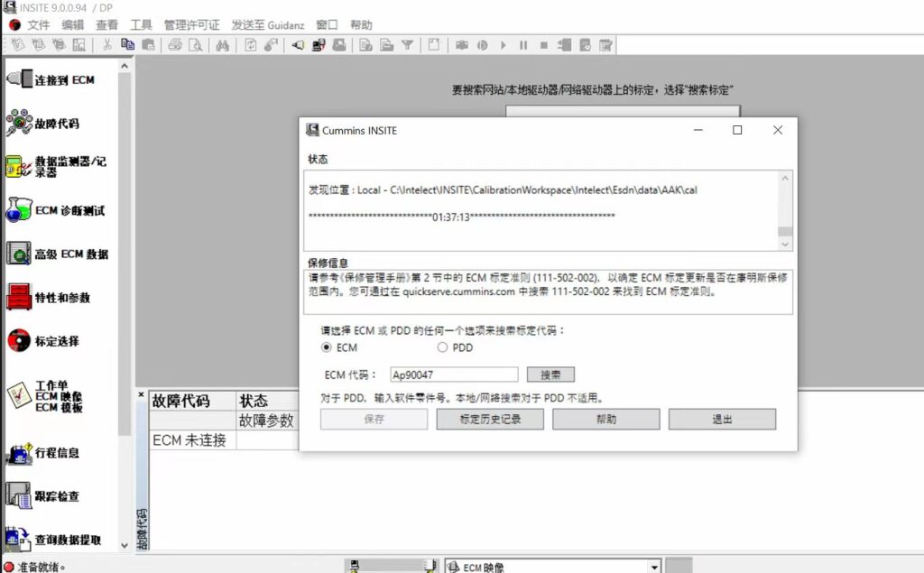924x573 pixels.
Task: Open the 查看 (View) menu
Action: (x=106, y=24)
